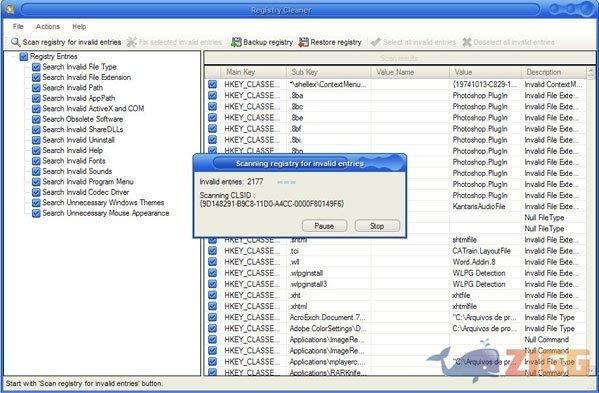Uncheck the .8be row checkbox

[x=212, y=118]
